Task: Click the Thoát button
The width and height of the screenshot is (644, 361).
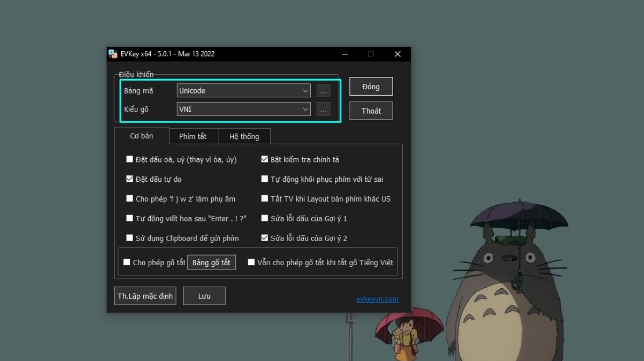Action: point(371,111)
